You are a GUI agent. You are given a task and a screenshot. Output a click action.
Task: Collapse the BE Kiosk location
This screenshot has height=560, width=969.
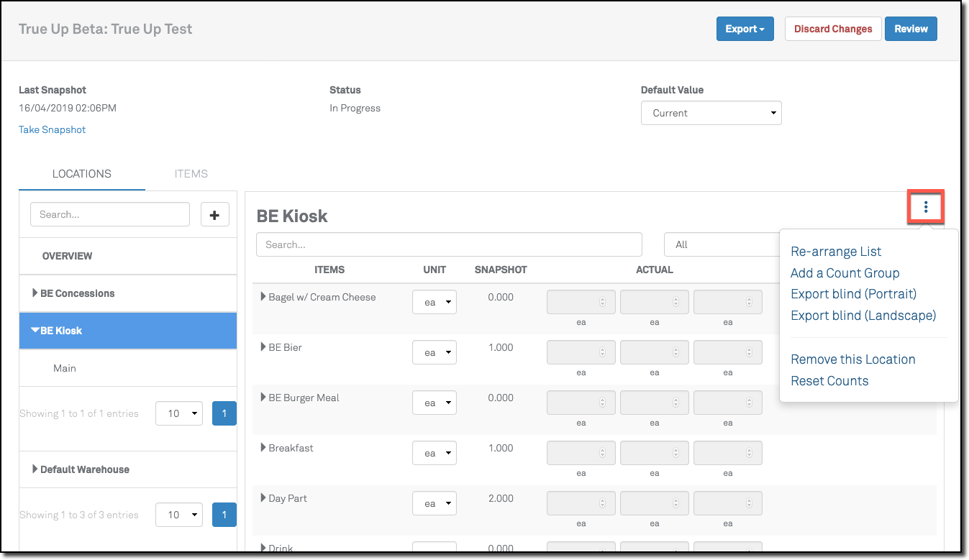point(35,331)
